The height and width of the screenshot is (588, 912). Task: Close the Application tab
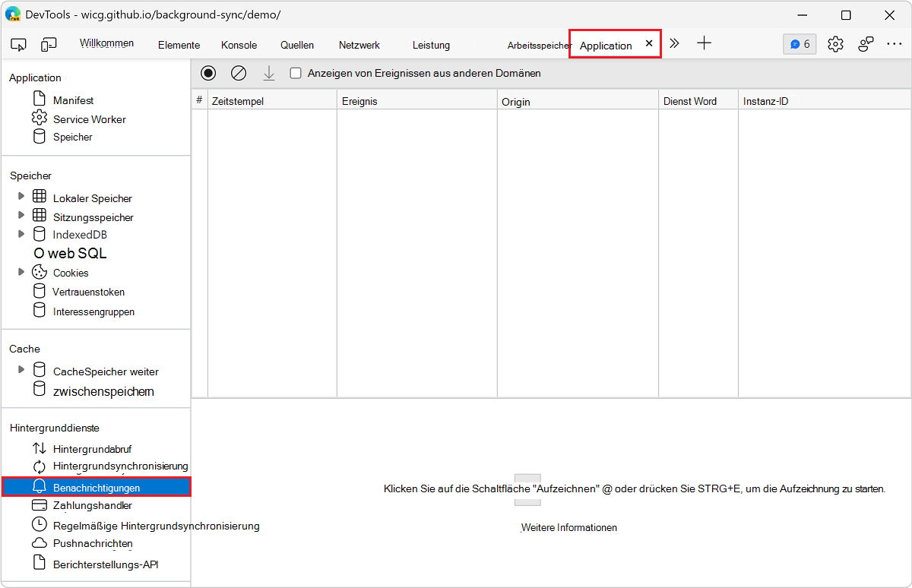pyautogui.click(x=649, y=44)
